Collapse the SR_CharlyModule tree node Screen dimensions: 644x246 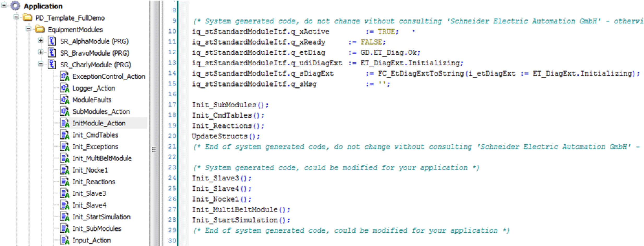tap(40, 64)
